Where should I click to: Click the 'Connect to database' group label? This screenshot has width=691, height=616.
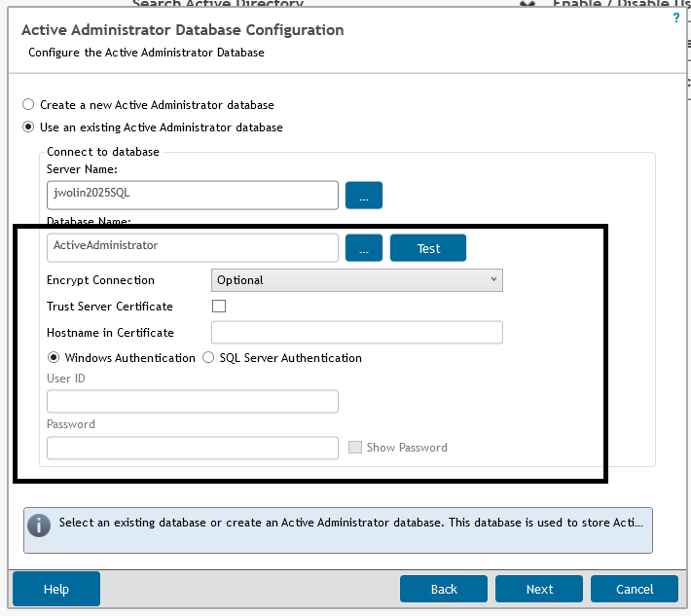(103, 152)
